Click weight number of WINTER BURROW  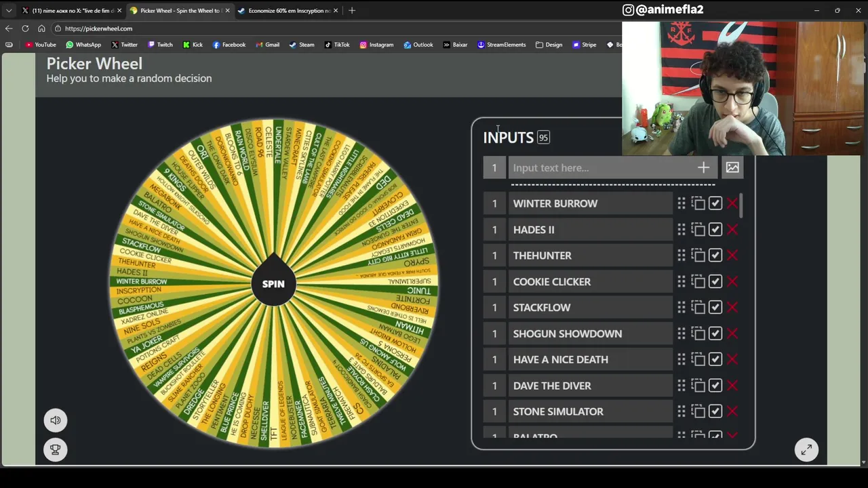tap(494, 203)
